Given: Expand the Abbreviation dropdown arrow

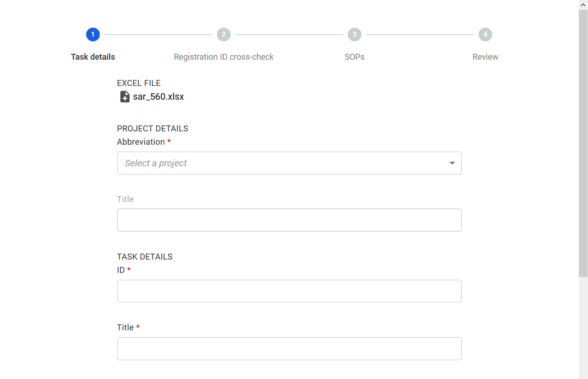Looking at the screenshot, I should click(452, 163).
